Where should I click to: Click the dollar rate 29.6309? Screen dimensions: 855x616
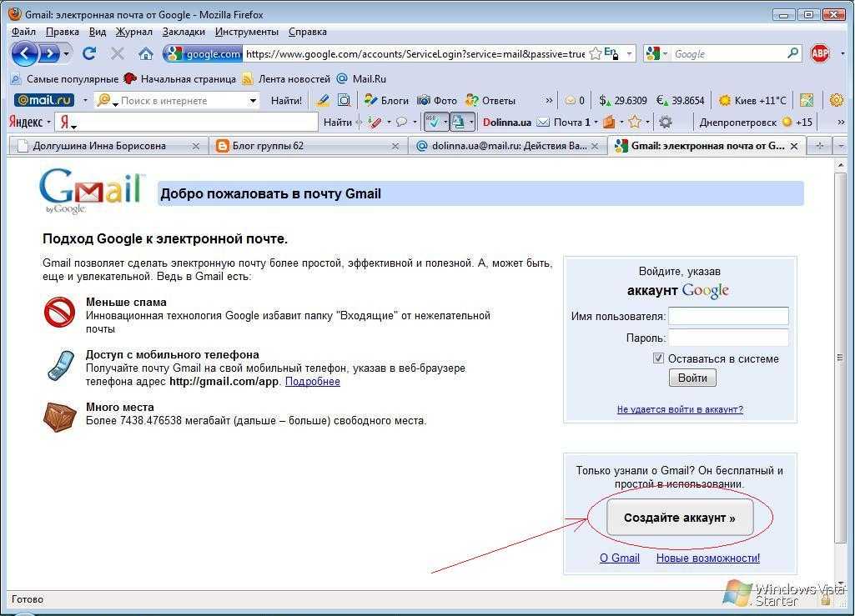[x=623, y=100]
